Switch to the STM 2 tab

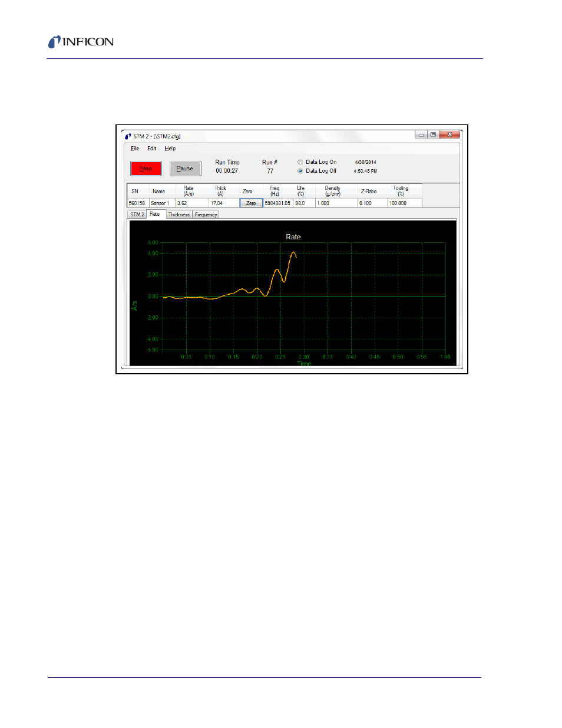pos(137,215)
